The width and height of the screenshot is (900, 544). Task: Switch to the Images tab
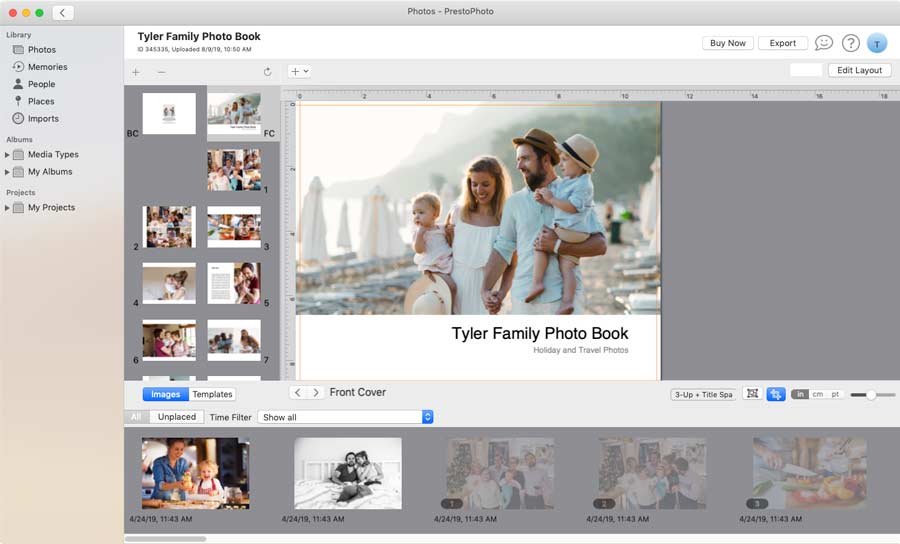(165, 394)
